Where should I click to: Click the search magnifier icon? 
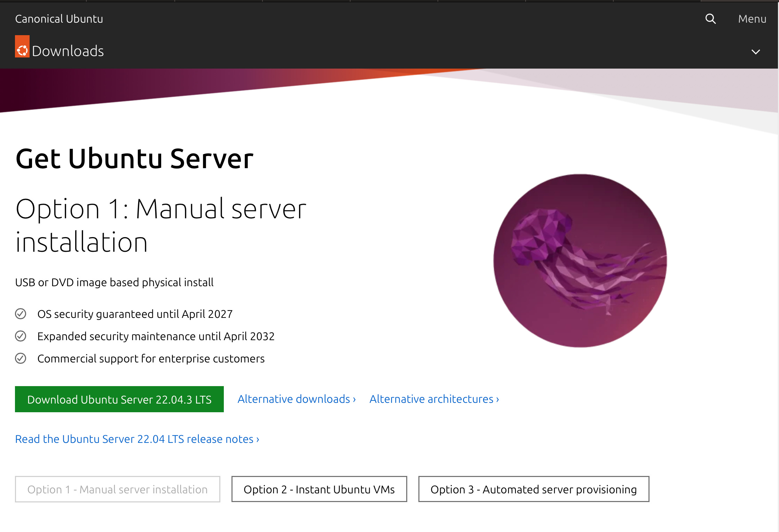pos(710,19)
